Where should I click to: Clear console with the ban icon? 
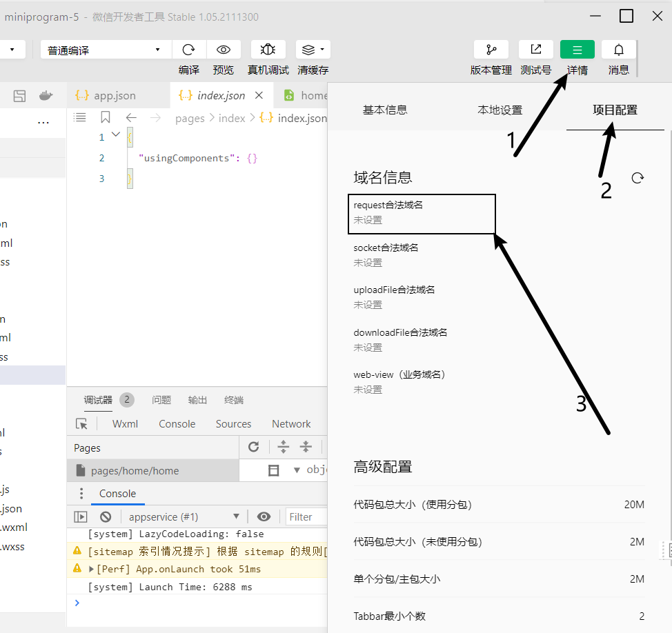[x=106, y=517]
